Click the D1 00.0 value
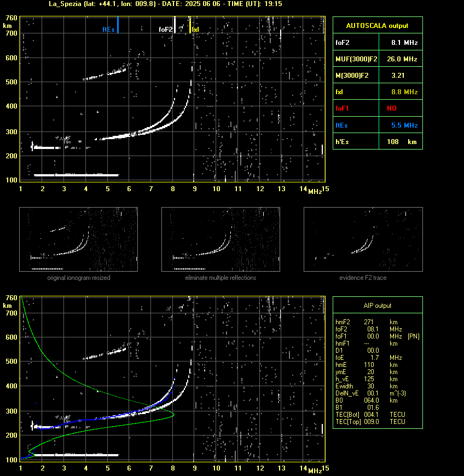The height and width of the screenshot is (476, 464). pyautogui.click(x=373, y=351)
